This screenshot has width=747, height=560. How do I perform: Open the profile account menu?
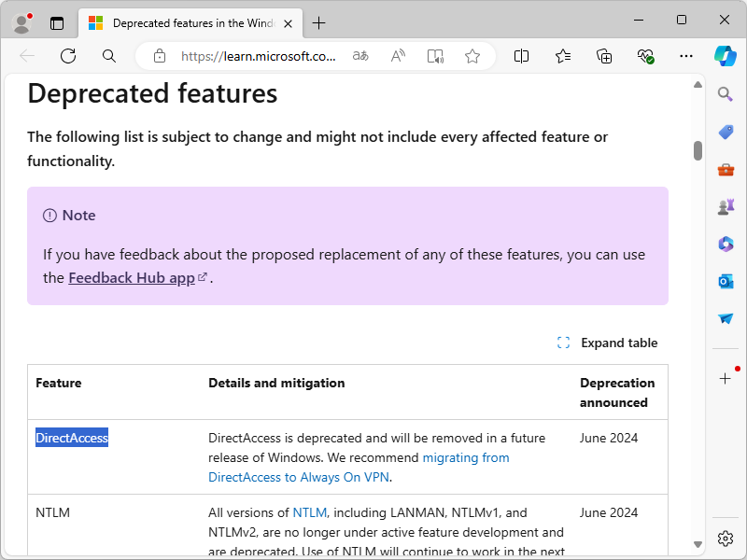point(21,22)
